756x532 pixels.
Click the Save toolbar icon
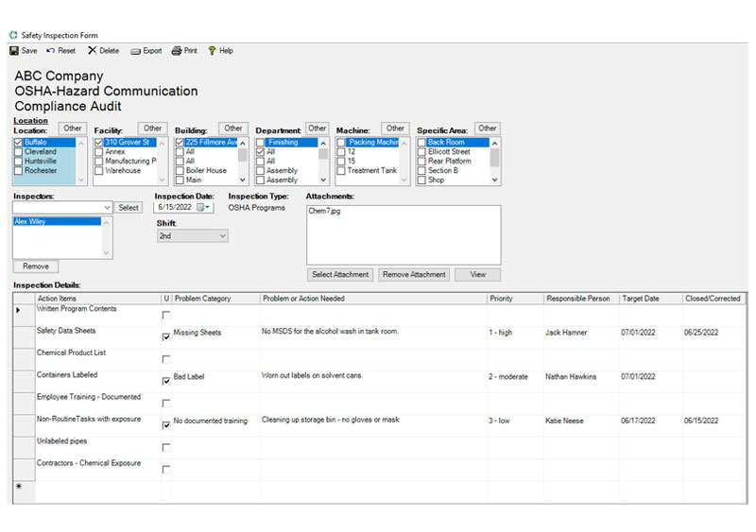click(14, 51)
